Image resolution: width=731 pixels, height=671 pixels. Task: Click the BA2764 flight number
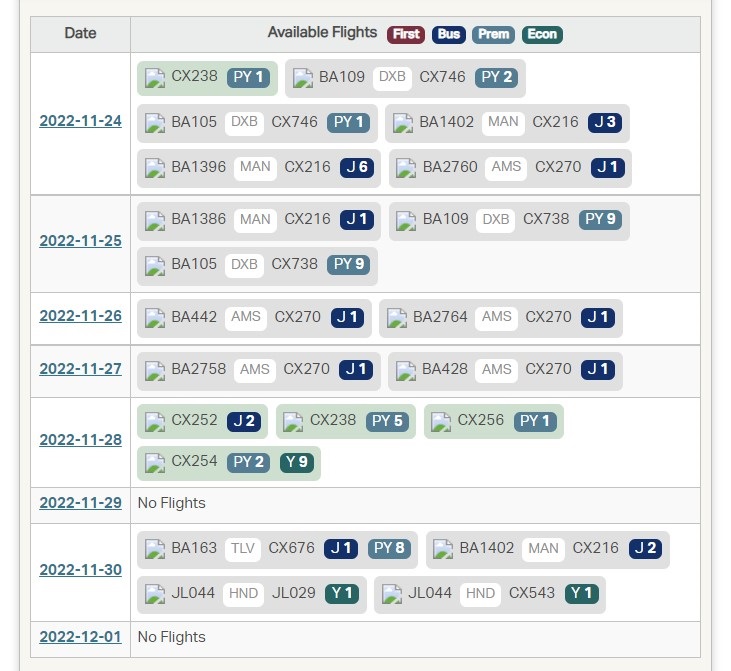pyautogui.click(x=440, y=317)
